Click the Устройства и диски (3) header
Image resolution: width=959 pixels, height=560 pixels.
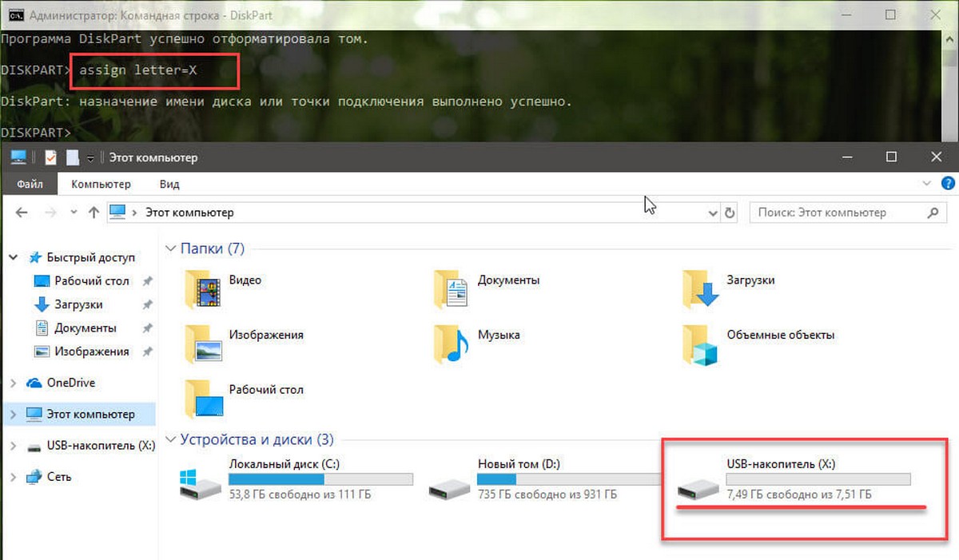pyautogui.click(x=257, y=439)
